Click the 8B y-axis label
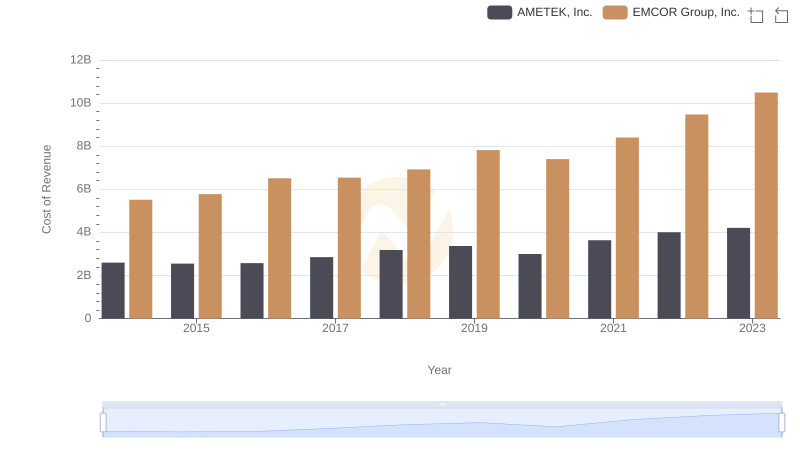The image size is (800, 461). pyautogui.click(x=84, y=146)
